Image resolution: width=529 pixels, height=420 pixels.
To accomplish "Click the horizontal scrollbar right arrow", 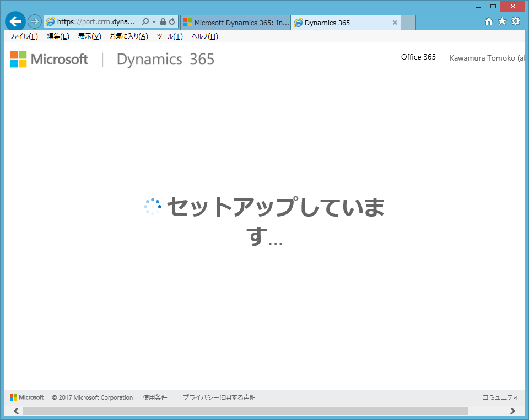I will [512, 411].
